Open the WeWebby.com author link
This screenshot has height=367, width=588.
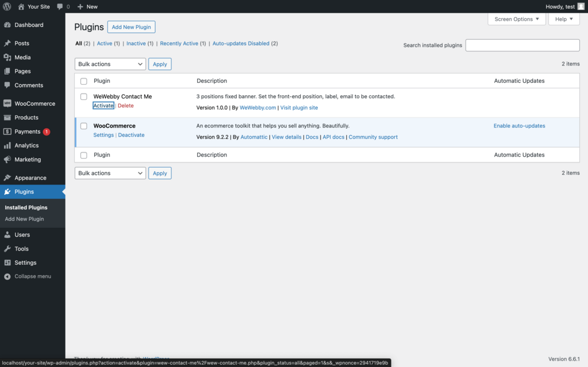[257, 108]
